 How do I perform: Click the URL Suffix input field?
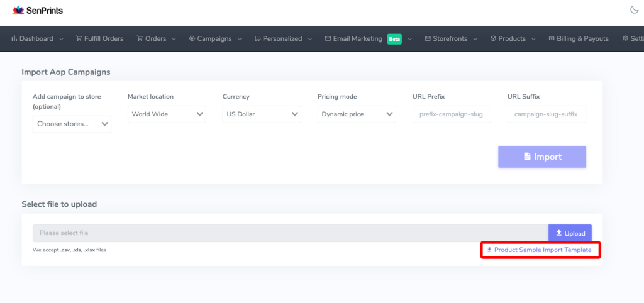point(547,114)
